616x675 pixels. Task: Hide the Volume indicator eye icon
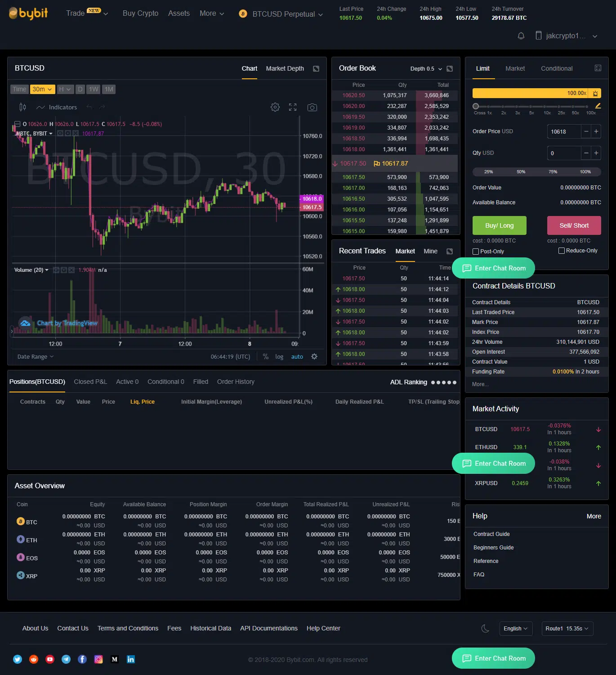click(x=56, y=270)
